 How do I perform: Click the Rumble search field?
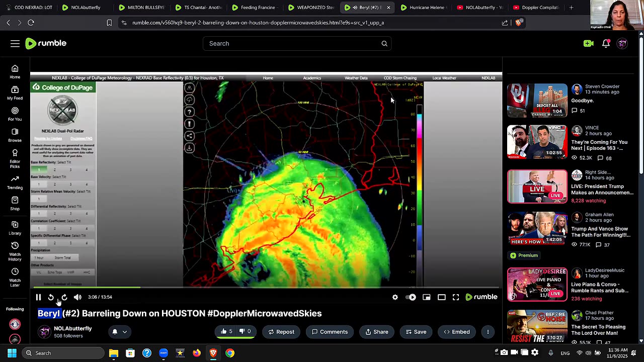(x=297, y=44)
